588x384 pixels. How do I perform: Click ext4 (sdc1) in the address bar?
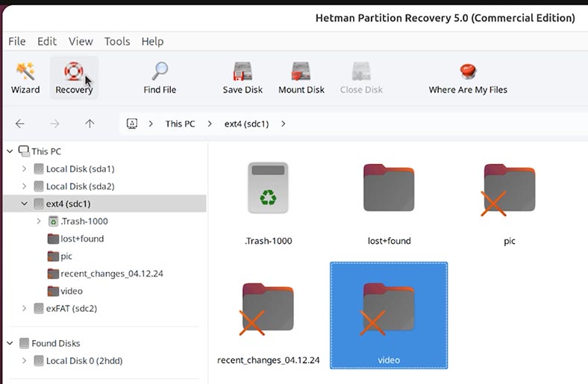click(x=246, y=124)
